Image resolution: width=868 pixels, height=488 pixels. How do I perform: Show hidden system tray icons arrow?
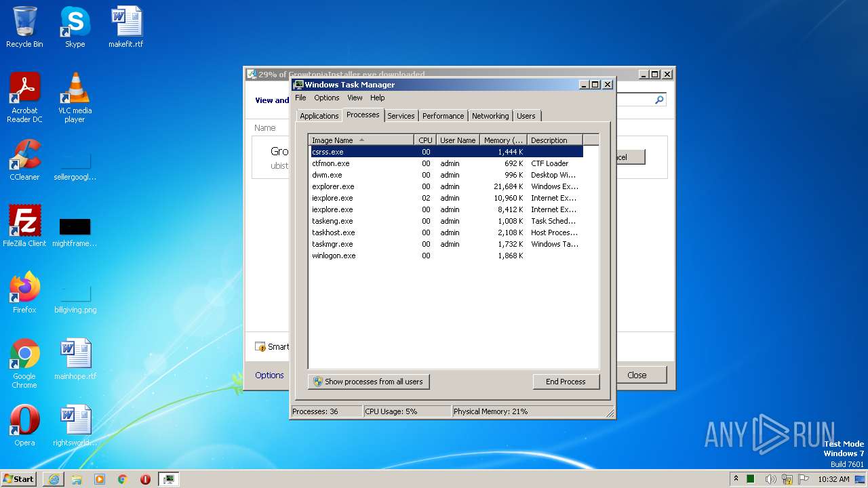[x=736, y=479]
